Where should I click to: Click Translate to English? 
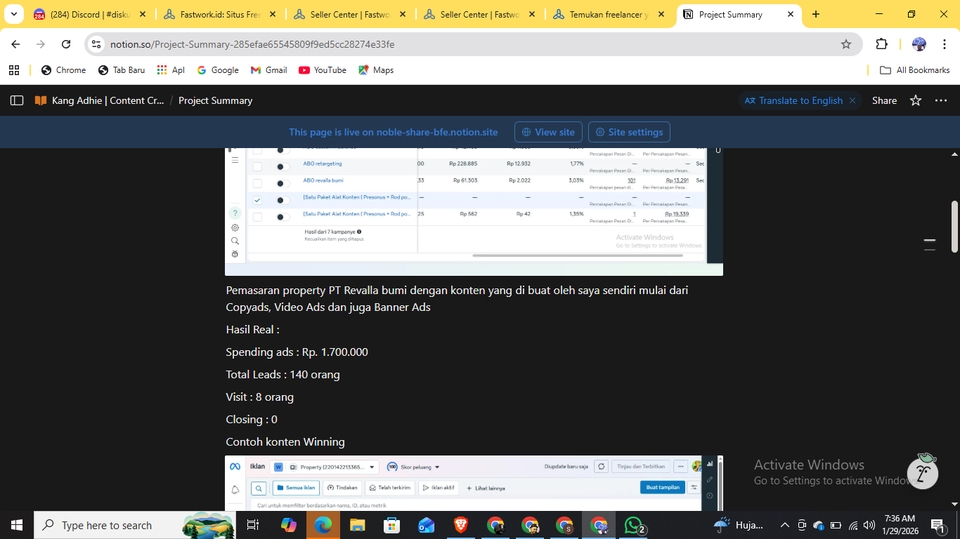tap(793, 100)
